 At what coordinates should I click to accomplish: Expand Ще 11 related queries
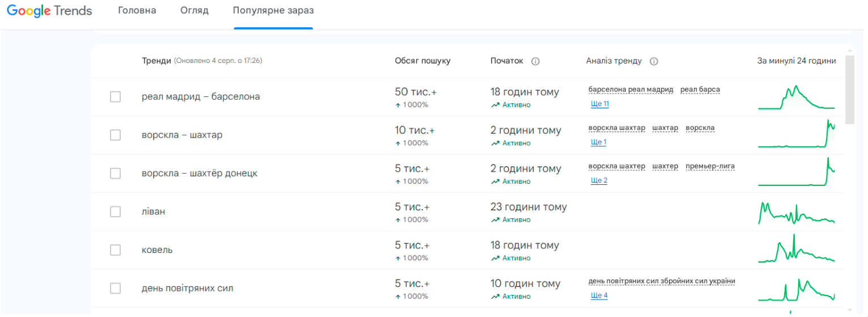pos(600,104)
